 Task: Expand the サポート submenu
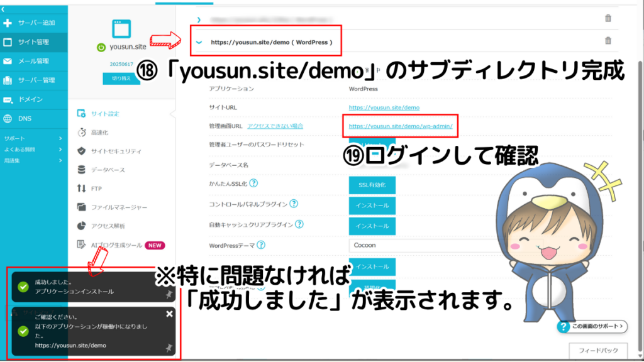tap(33, 139)
